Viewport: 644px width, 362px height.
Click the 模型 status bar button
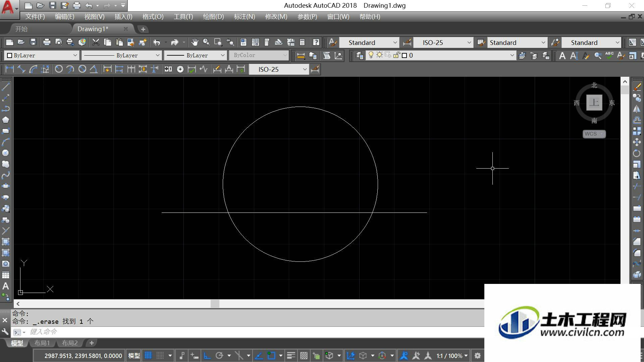tap(134, 356)
